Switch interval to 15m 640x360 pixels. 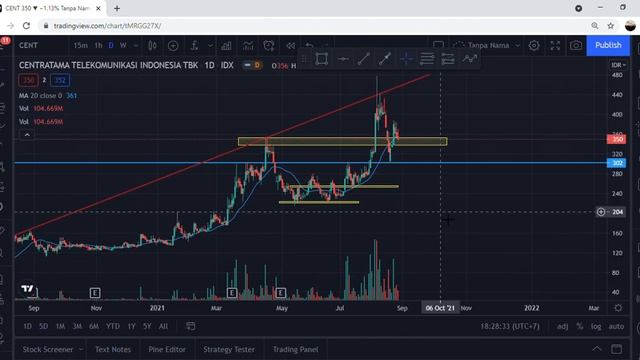pos(80,46)
